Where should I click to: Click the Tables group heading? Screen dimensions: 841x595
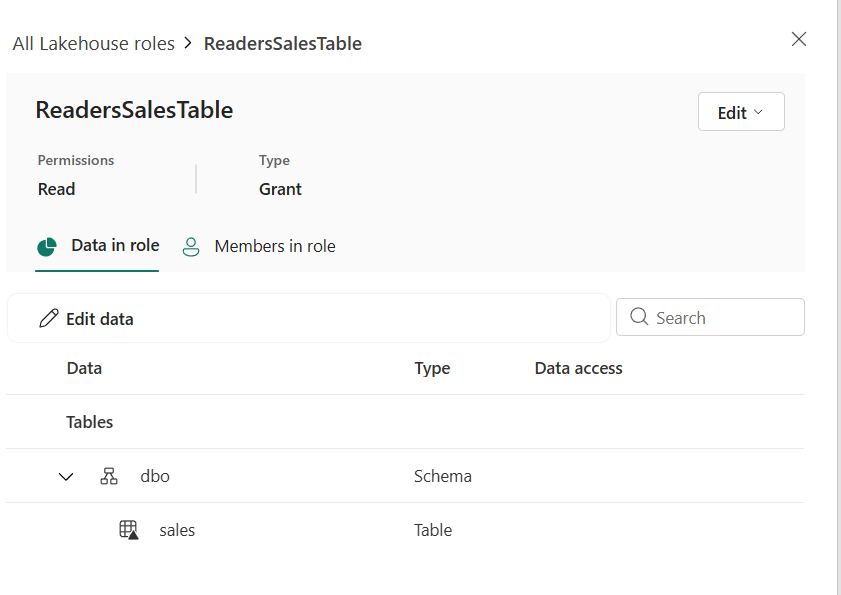(90, 422)
